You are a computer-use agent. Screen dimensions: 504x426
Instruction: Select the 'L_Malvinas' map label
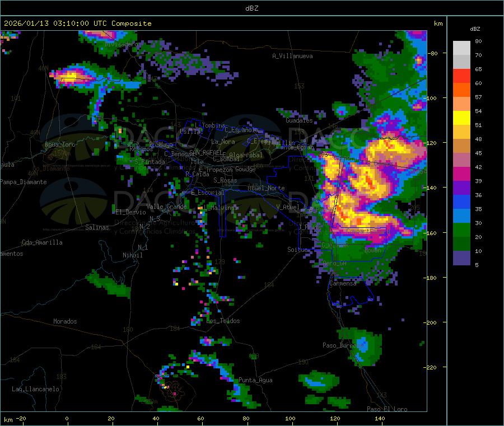point(221,208)
